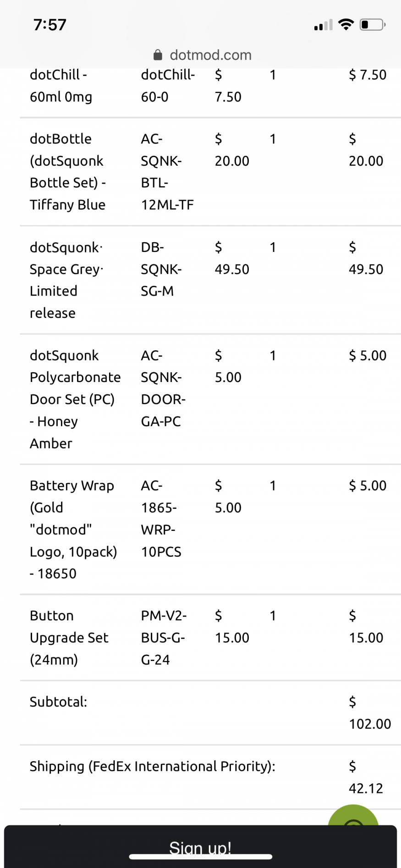Tap the Wi-Fi status icon
401x868 pixels.
click(346, 24)
